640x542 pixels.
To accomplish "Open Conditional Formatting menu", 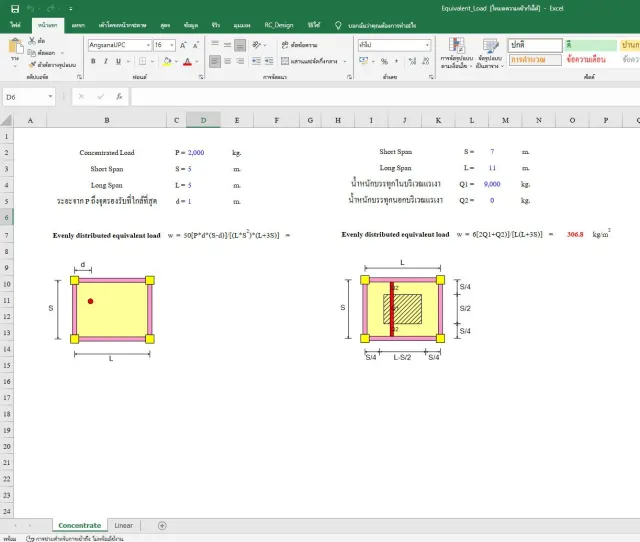I will click(456, 53).
